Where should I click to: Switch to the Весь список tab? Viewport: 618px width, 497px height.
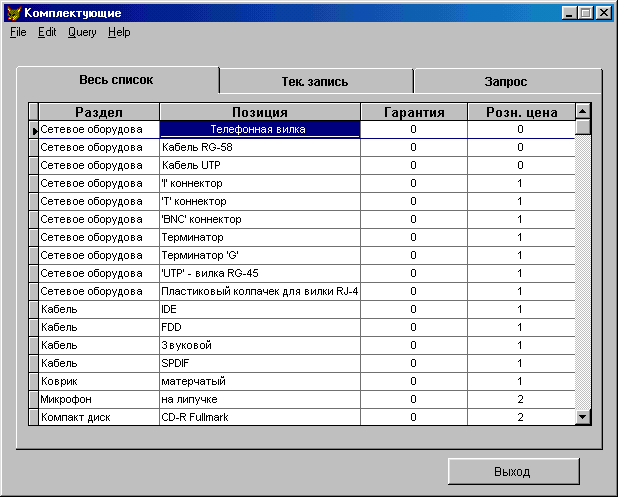click(117, 80)
